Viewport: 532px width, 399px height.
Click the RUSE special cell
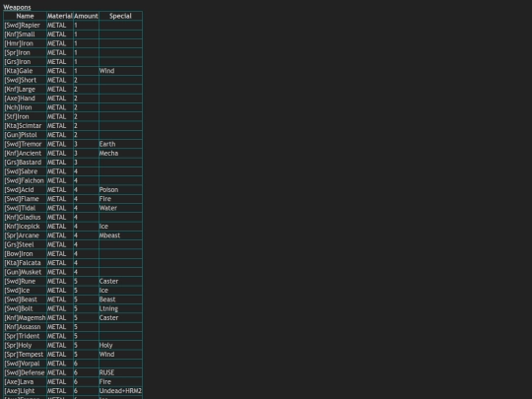click(x=120, y=373)
